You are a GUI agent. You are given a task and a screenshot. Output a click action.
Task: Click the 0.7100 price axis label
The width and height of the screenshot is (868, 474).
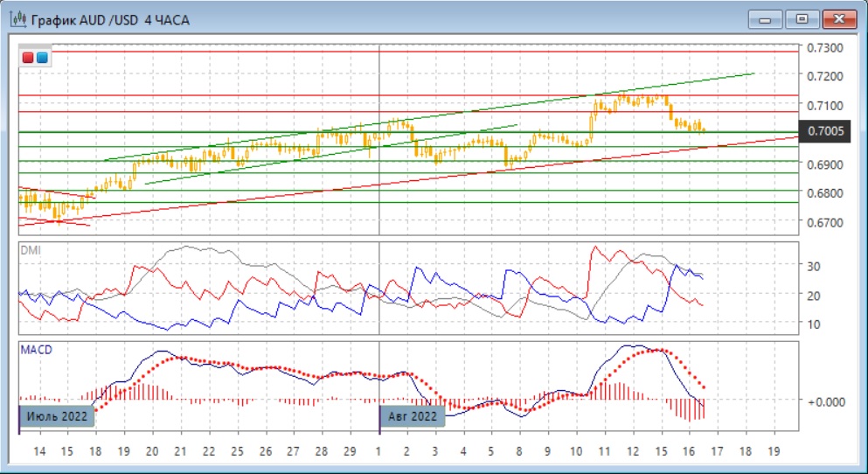[824, 106]
